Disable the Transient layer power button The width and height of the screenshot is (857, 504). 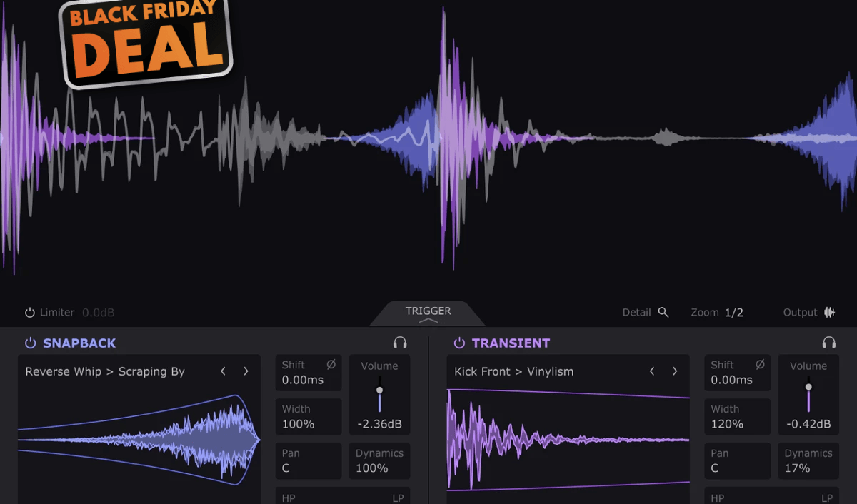[x=459, y=343]
